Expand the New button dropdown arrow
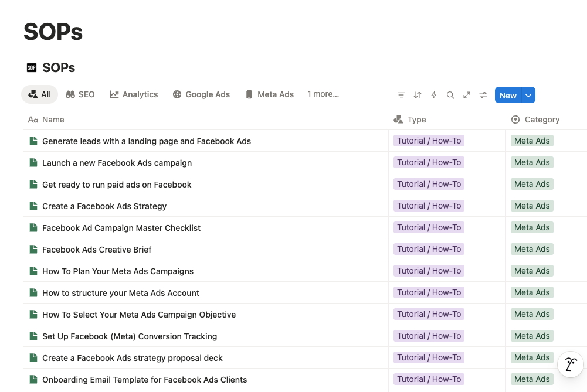 (x=528, y=96)
